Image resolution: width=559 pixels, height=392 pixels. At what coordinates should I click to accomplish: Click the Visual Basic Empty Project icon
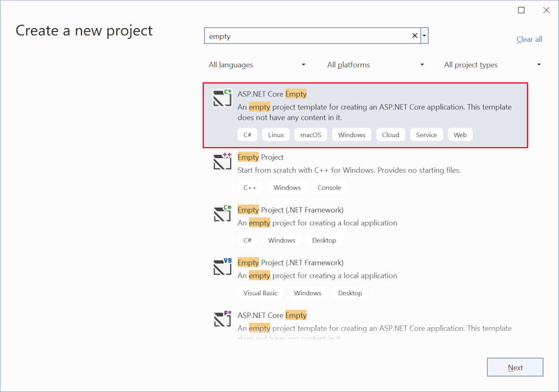coord(222,267)
